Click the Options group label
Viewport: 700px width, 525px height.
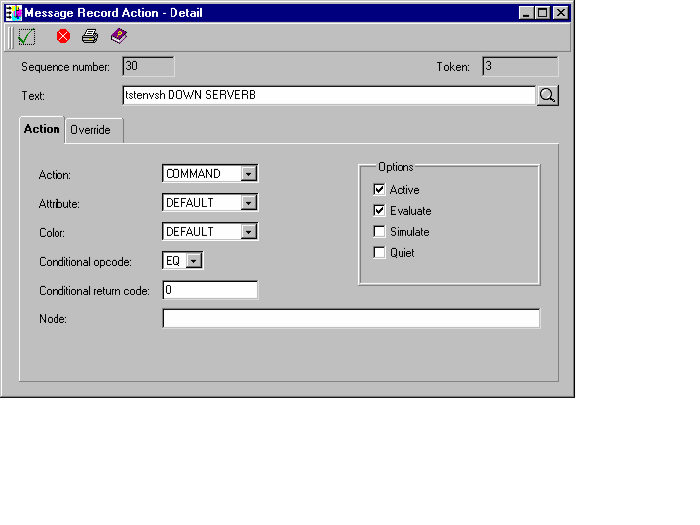coord(396,167)
